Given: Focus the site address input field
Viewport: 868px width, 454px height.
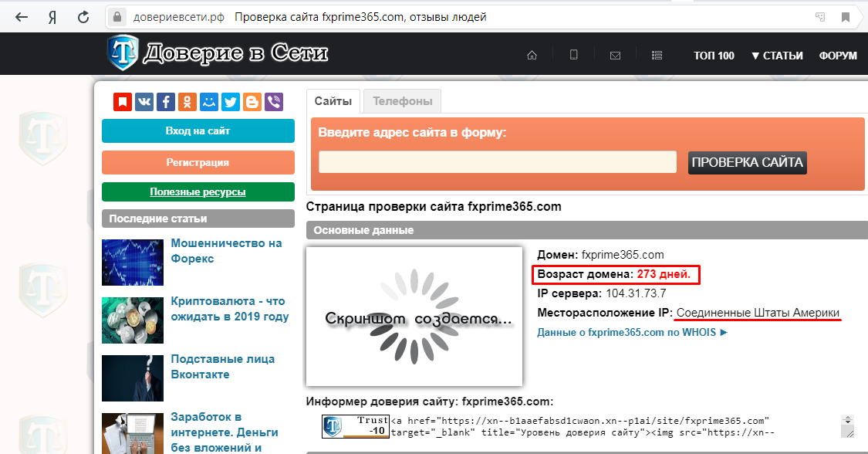Looking at the screenshot, I should [x=498, y=162].
